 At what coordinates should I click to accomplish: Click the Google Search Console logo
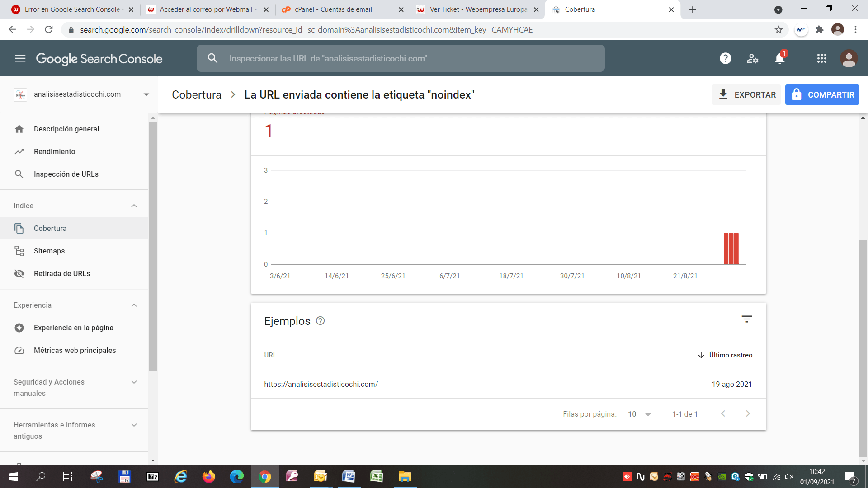(x=99, y=59)
